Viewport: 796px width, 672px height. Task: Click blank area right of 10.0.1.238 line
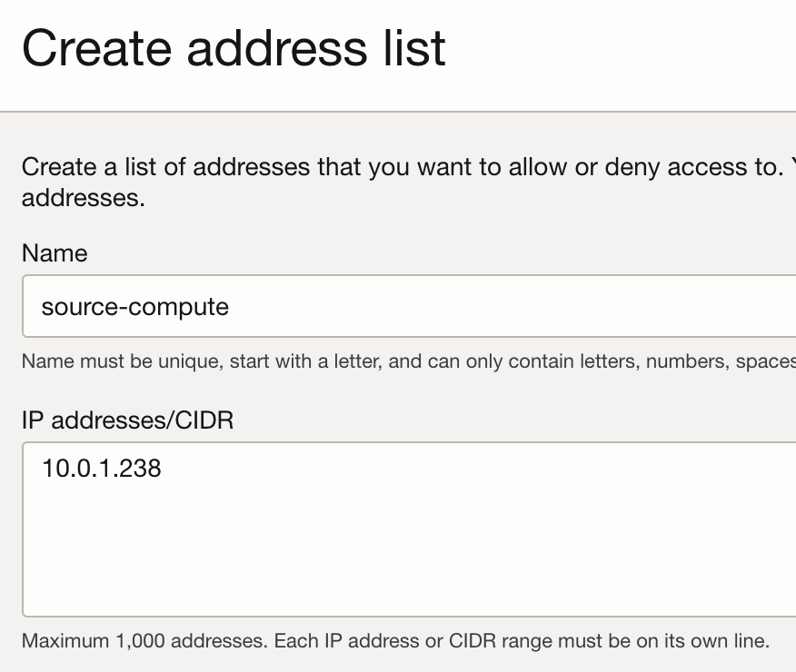tap(477, 468)
